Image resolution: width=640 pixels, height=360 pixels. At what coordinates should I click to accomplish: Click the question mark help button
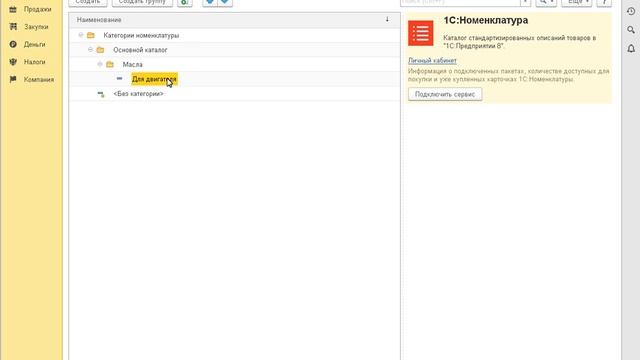[x=604, y=2]
